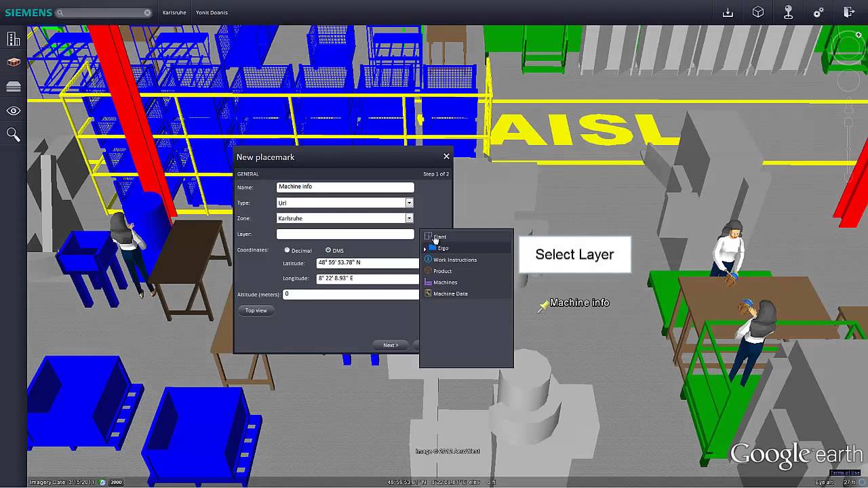The height and width of the screenshot is (488, 868).
Task: Click the north N marker on compass
Action: pos(859,35)
